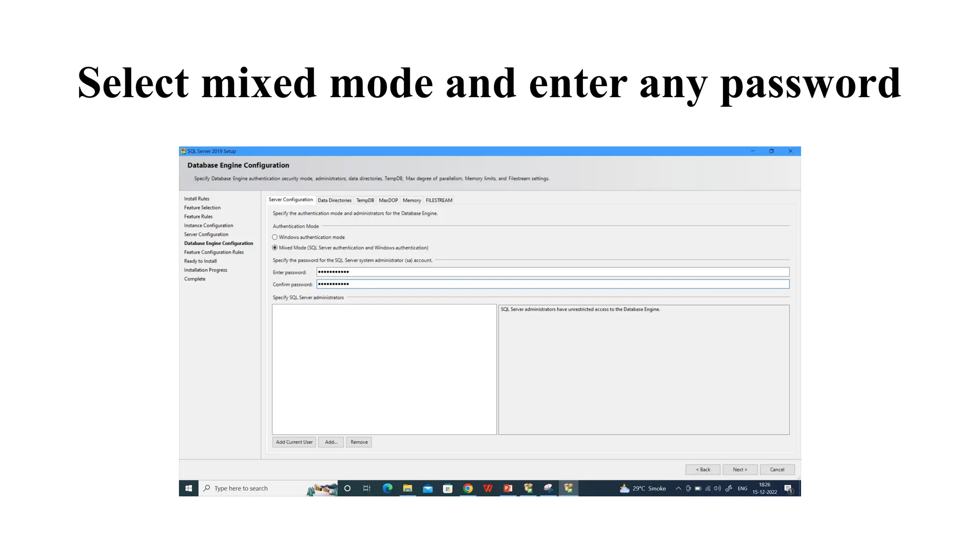980x551 pixels.
Task: Open the Snipping tool icon on taskbar
Action: click(x=548, y=488)
